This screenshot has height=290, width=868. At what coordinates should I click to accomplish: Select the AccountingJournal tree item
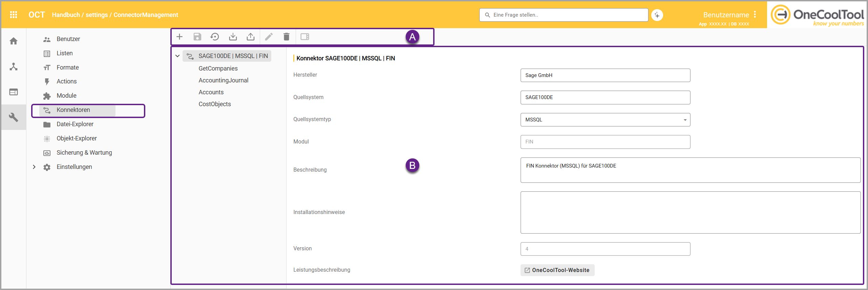(x=224, y=80)
